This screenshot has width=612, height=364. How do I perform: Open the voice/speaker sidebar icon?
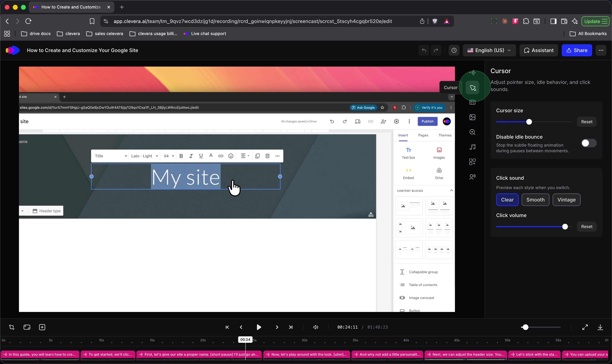[x=472, y=177]
